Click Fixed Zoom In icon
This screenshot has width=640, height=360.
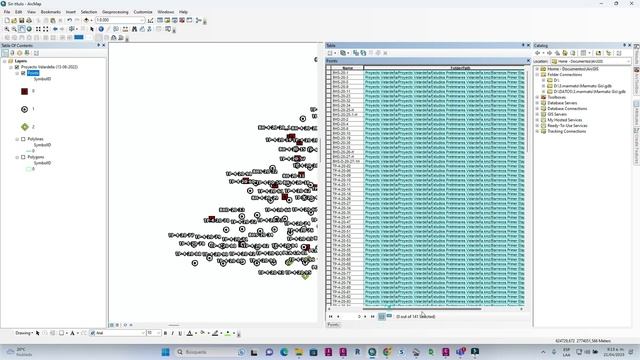click(x=38, y=29)
